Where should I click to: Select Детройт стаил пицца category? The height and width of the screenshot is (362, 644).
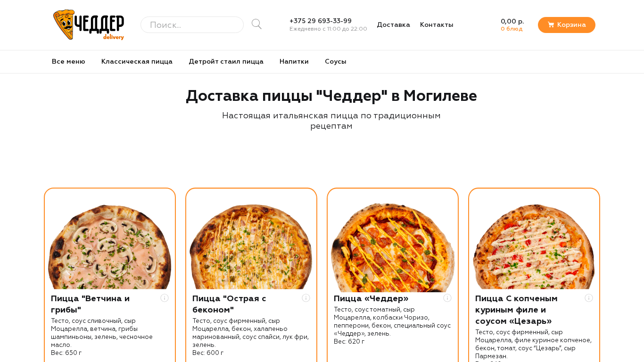click(226, 62)
